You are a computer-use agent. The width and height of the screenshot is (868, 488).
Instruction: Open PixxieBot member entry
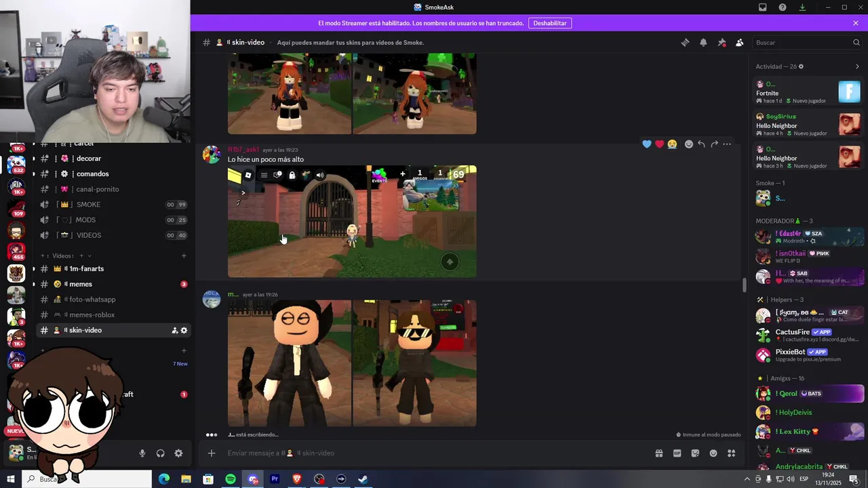coord(808,354)
